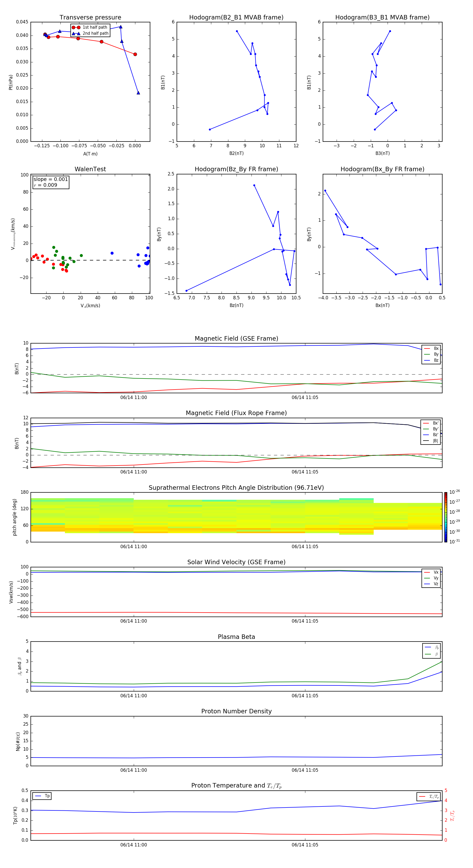The height and width of the screenshot is (868, 473).
Task: Click the 'V_A(km/s)' x-axis label in WalenTest
Action: 90,306
